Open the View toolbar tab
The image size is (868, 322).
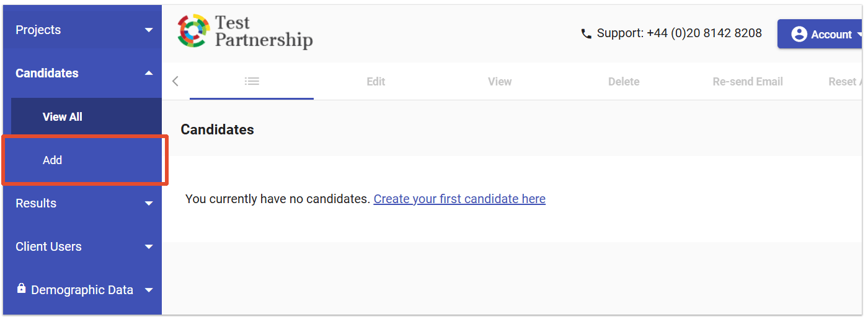(500, 81)
